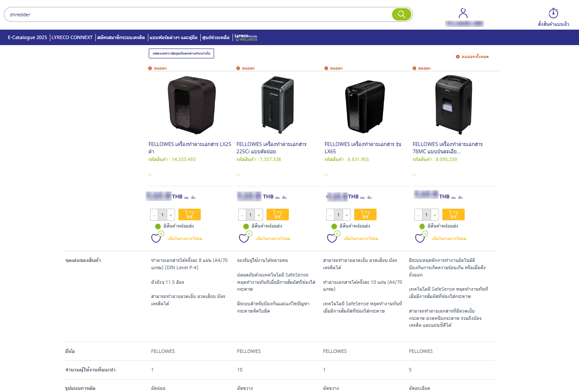Click the green search magnifier button
This screenshot has width=579, height=392.
click(x=401, y=15)
